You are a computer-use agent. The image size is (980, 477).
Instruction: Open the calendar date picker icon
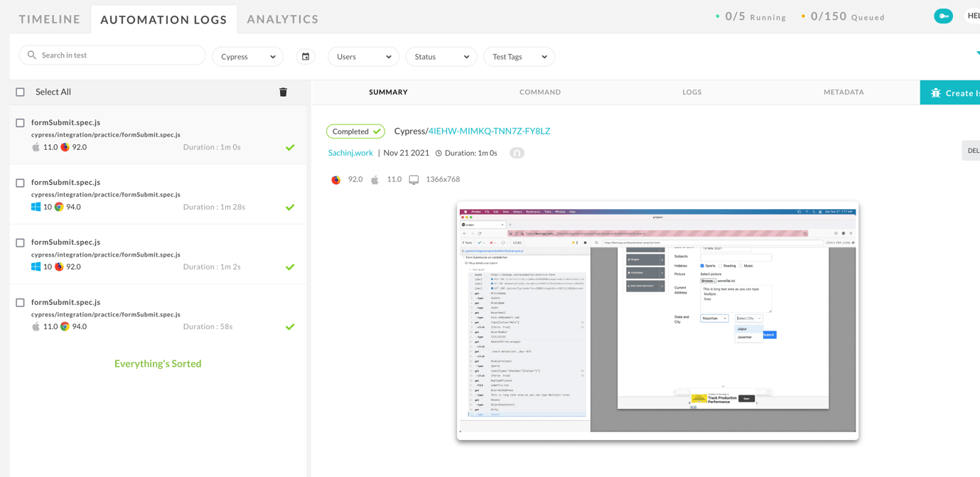(306, 57)
